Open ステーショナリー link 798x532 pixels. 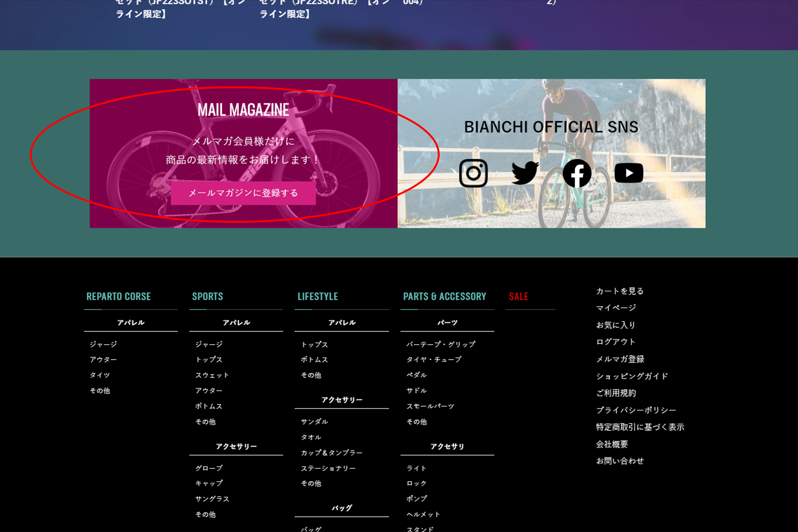tap(328, 469)
